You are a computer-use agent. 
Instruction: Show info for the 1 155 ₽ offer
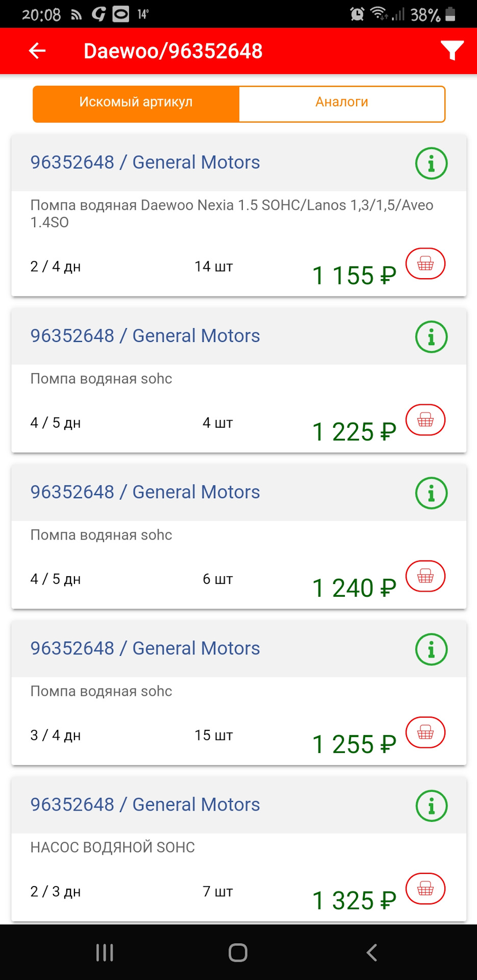click(431, 164)
